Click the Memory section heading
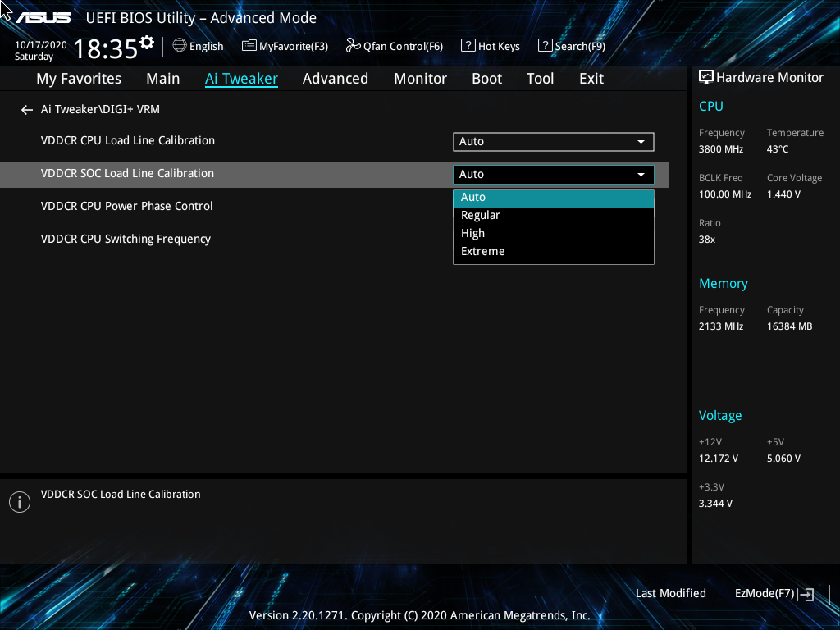This screenshot has height=630, width=840. coord(724,283)
